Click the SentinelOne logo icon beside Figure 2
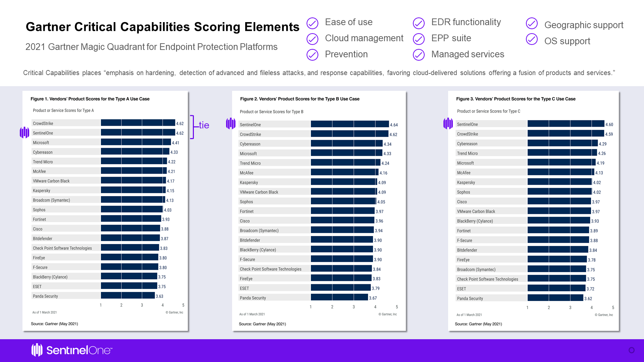This screenshot has width=644, height=362. click(231, 123)
